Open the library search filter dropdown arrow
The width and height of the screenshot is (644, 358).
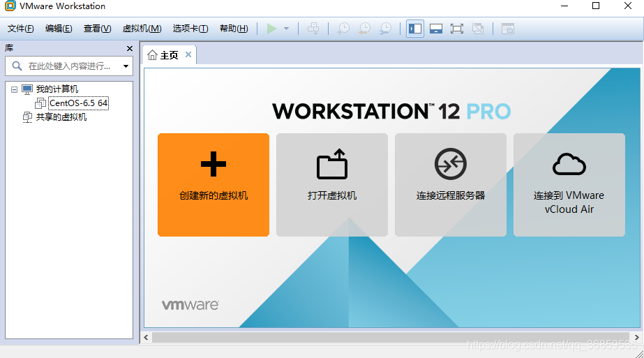point(126,66)
